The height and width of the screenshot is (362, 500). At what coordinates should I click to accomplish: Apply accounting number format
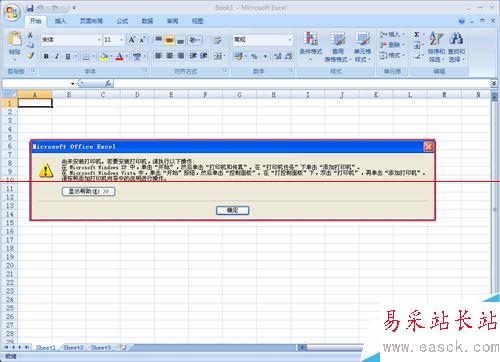tap(239, 56)
